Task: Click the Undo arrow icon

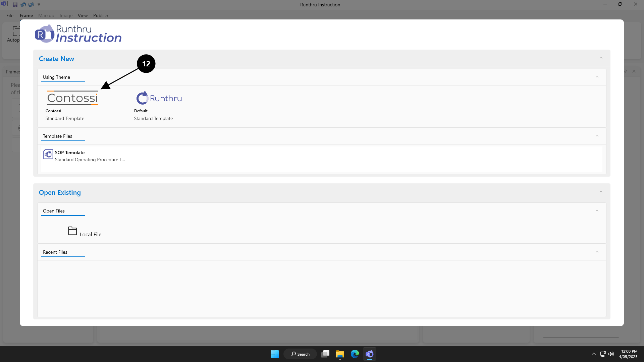Action: click(x=23, y=5)
